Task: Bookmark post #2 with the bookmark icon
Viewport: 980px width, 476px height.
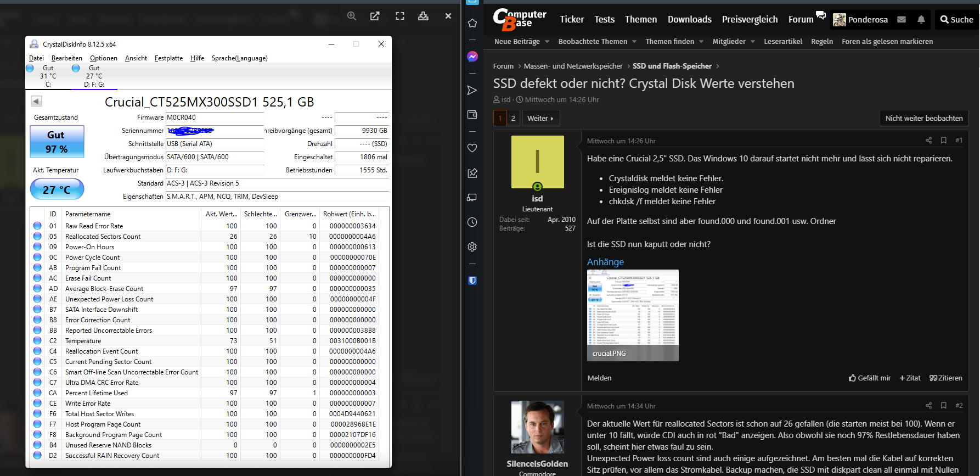Action: coord(944,406)
